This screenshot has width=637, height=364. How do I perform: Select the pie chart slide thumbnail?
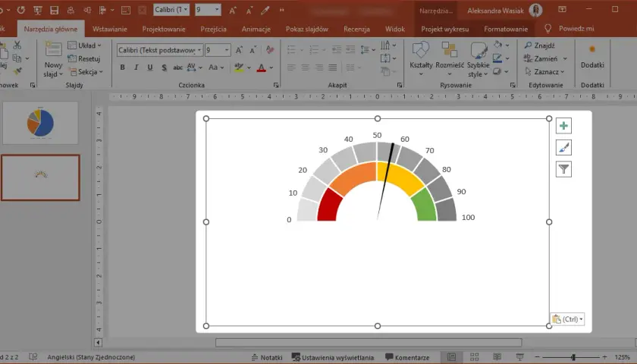(40, 123)
